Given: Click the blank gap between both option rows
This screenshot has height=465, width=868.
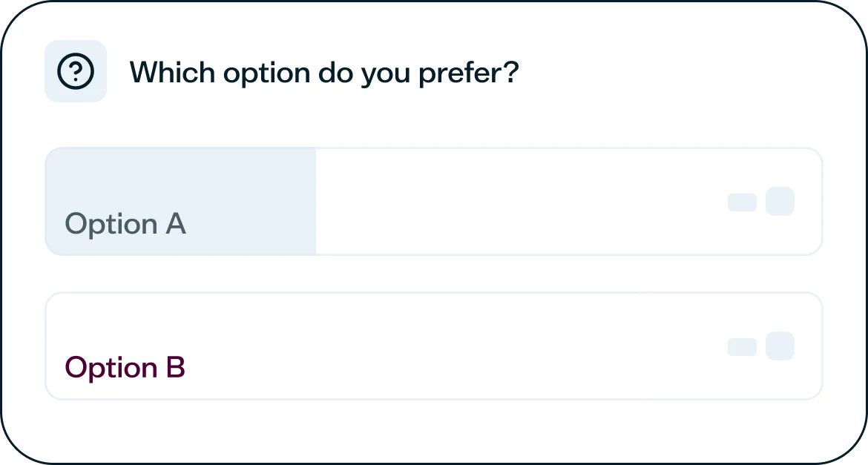Looking at the screenshot, I should point(434,274).
